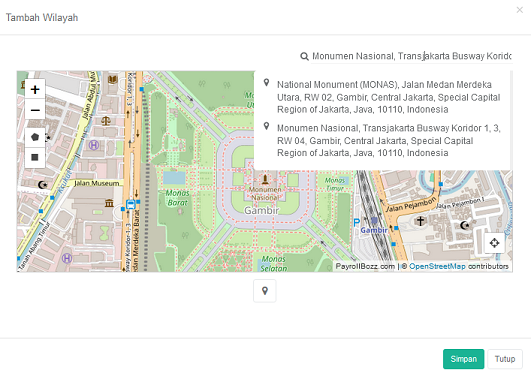Click the Monas Barat label on map
The width and height of the screenshot is (531, 376).
coord(177,198)
